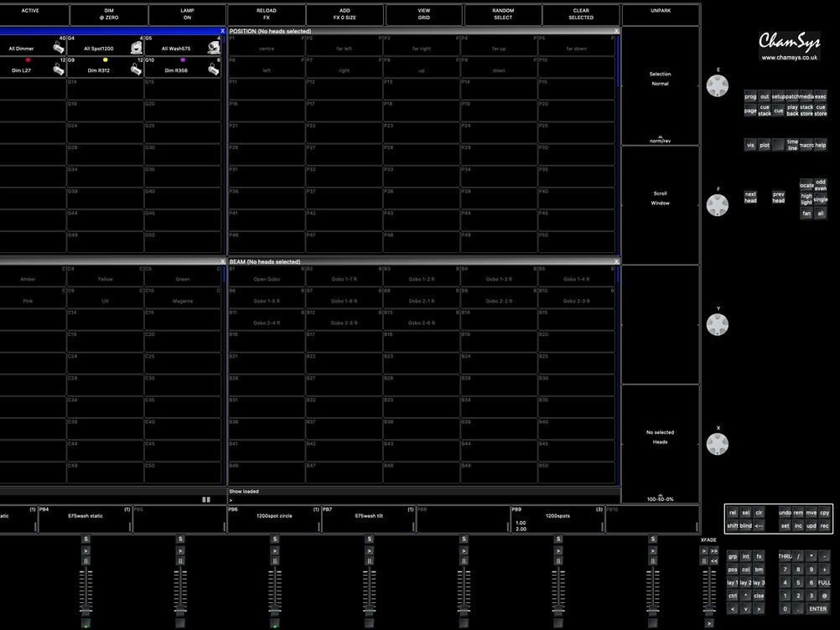Click the PB9 1200spots playback label
This screenshot has width=840, height=630.
click(557, 519)
